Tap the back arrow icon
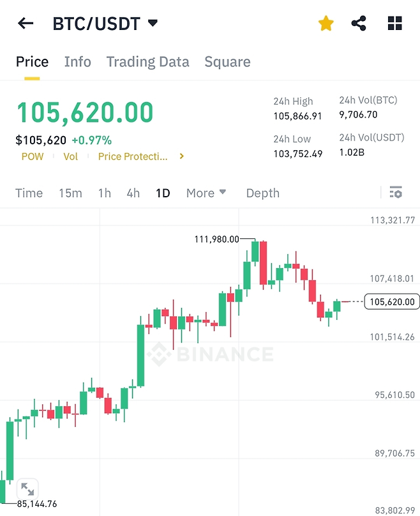 coord(26,24)
